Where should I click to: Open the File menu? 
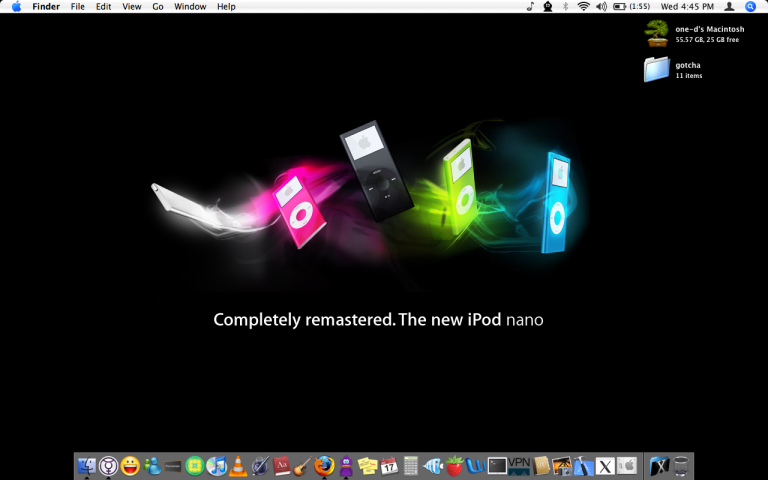tap(77, 6)
